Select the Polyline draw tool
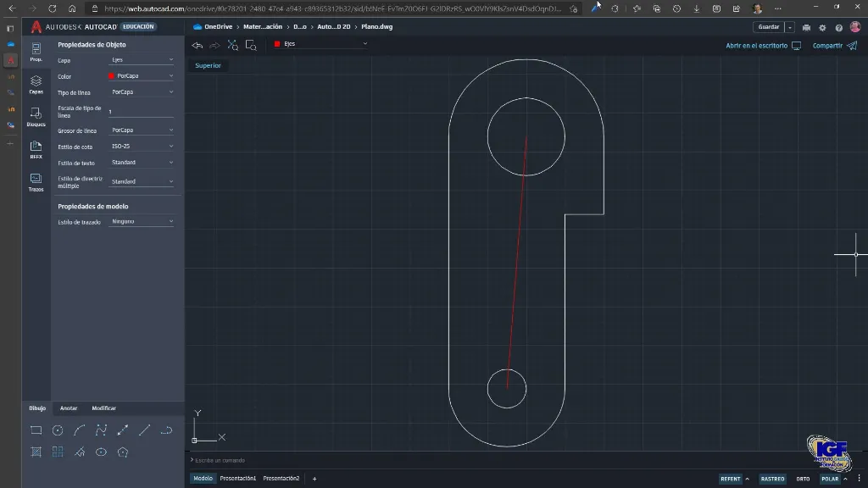Image resolution: width=868 pixels, height=488 pixels. point(166,430)
